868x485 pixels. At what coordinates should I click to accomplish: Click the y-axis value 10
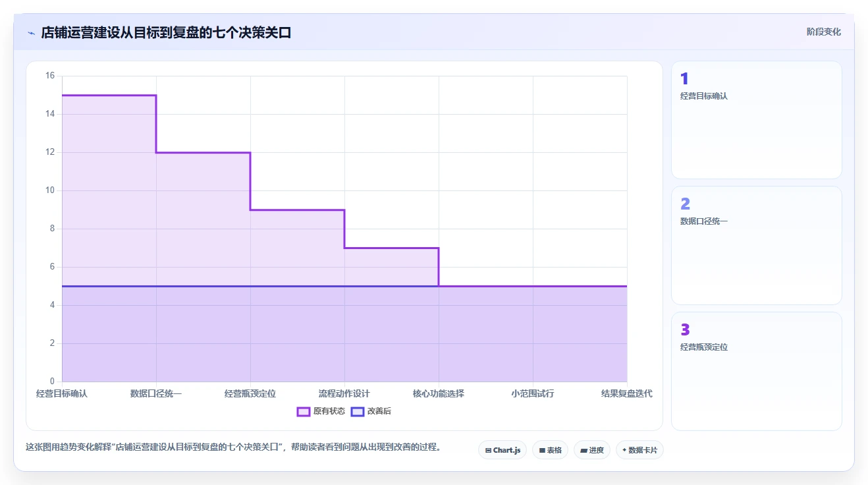50,190
